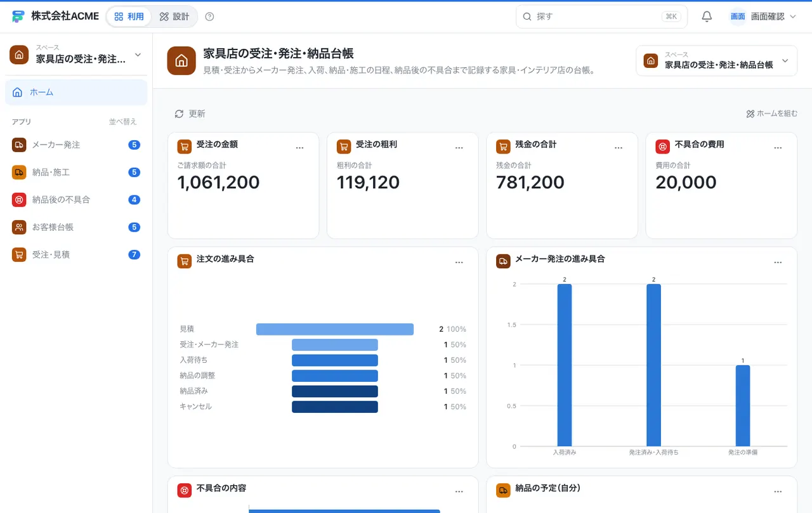Open the more options menu on 受注の粗利
The height and width of the screenshot is (513, 812).
pos(459,148)
